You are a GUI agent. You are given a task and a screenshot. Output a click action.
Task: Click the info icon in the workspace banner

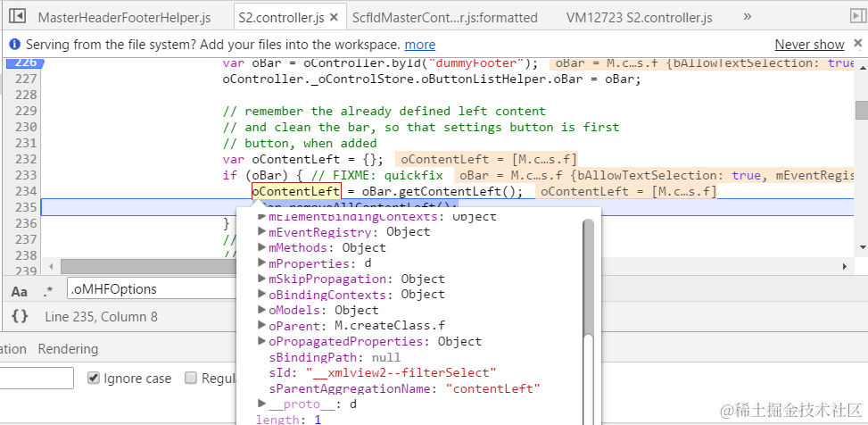point(15,45)
